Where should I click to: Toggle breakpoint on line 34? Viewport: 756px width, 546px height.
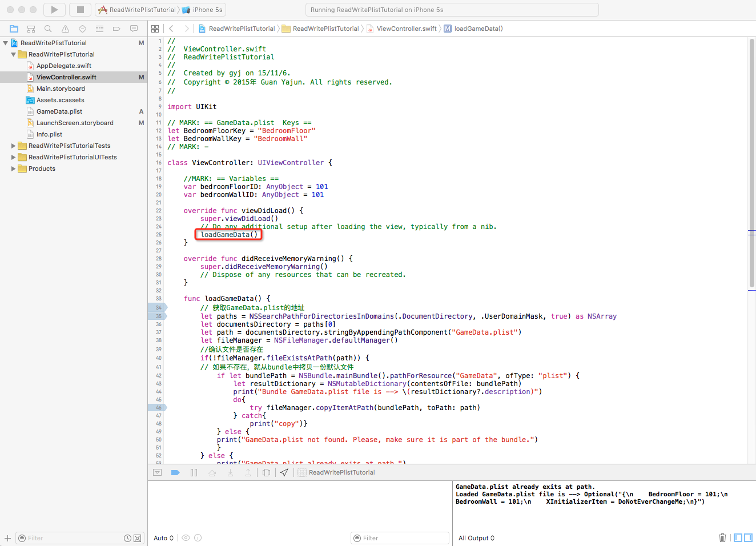pos(158,307)
